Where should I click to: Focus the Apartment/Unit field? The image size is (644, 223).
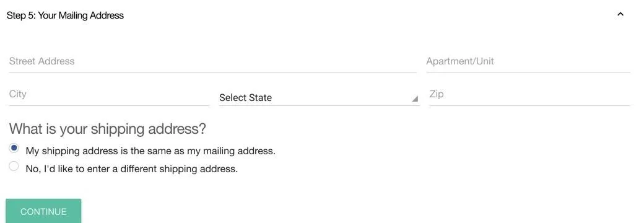pos(528,61)
